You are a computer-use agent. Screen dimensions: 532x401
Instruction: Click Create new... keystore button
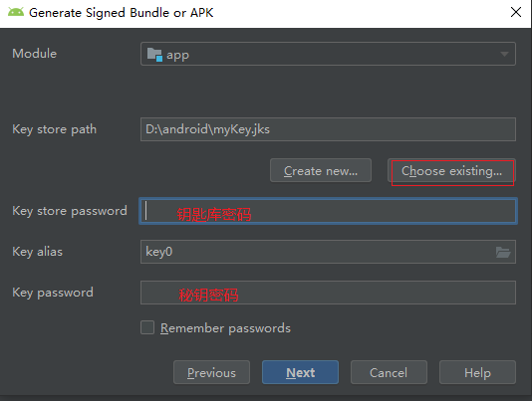coord(321,170)
